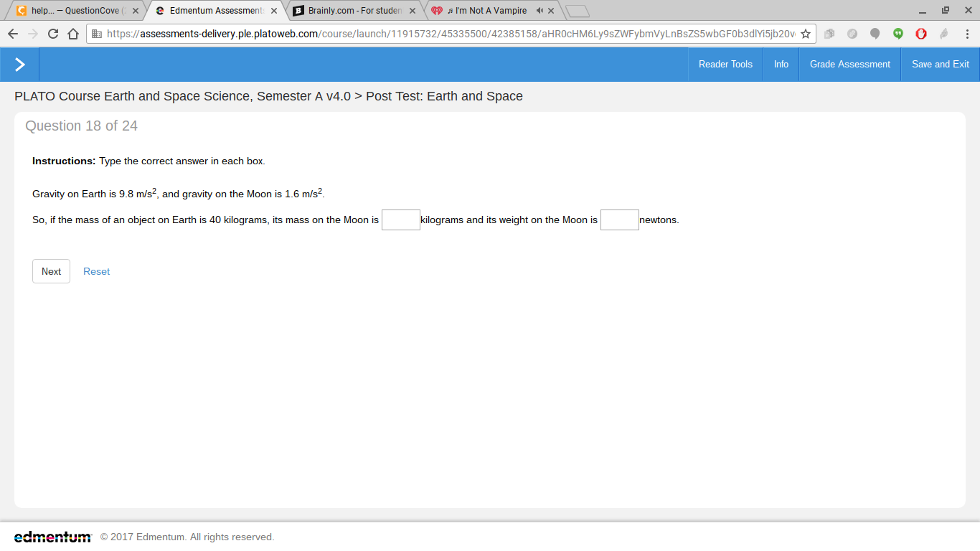
Task: Focus the mass on the Moon kilograms box
Action: [x=401, y=220]
